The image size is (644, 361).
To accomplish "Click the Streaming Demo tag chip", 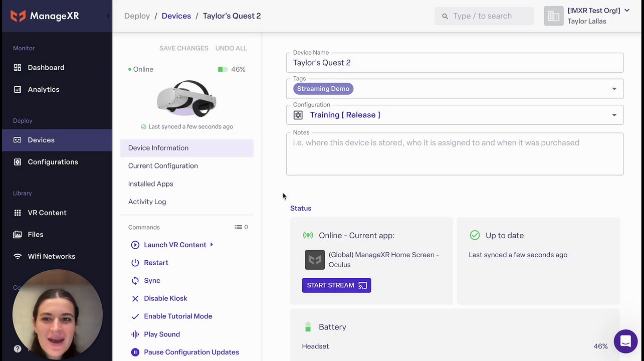I will [x=323, y=89].
